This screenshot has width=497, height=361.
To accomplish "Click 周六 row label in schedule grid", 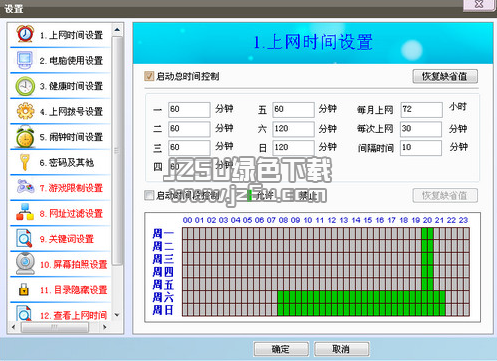I will tap(163, 297).
